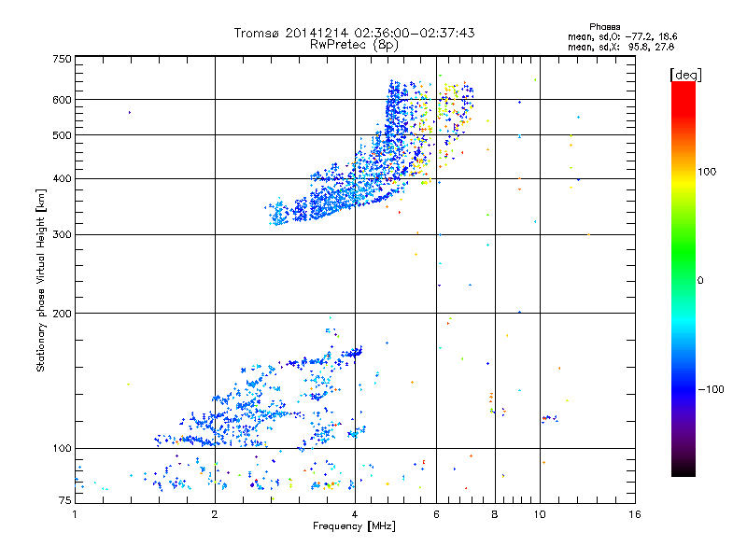Screen dimensions: 747x560
Task: Click the mean, sd,X phase values
Action: coord(621,47)
